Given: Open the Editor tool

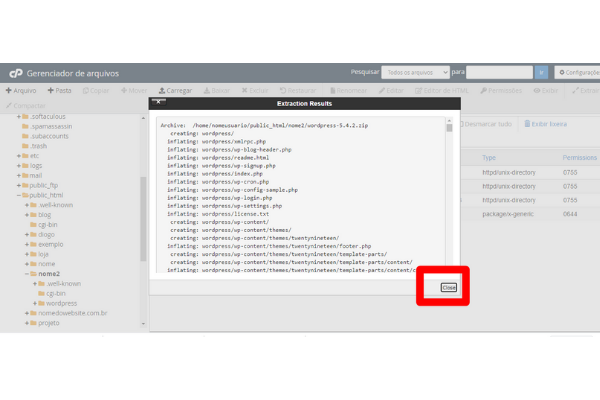Looking at the screenshot, I should point(391,91).
